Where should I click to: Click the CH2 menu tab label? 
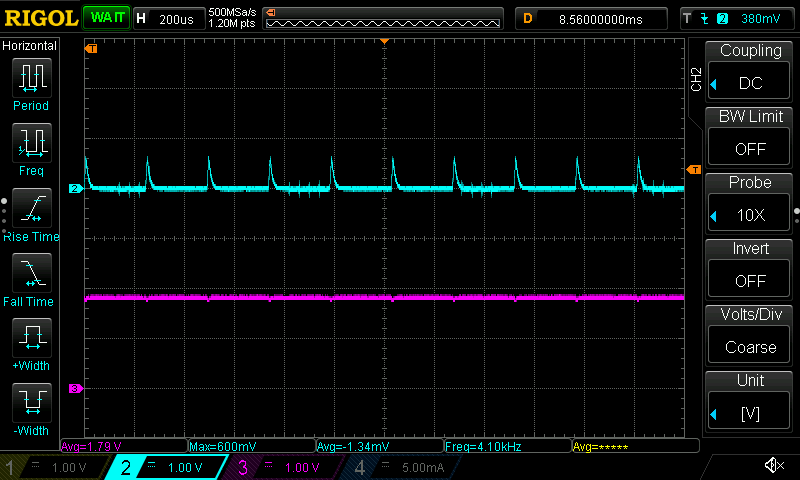[x=696, y=79]
